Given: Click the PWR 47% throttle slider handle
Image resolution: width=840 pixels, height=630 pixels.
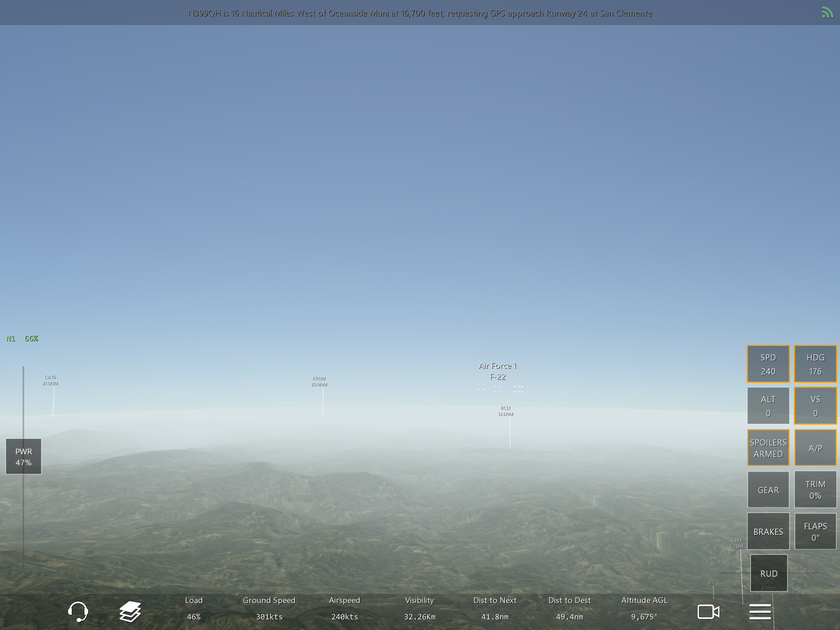Looking at the screenshot, I should click(23, 457).
